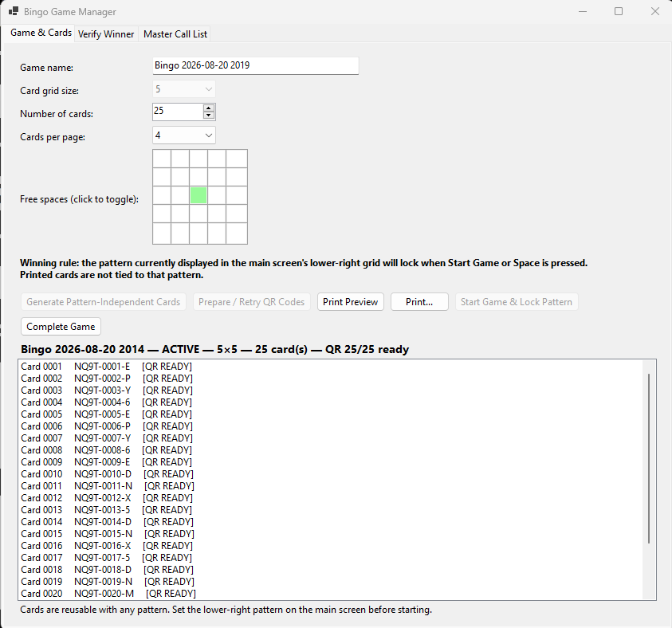Decrease number of cards with down arrow
This screenshot has width=672, height=628.
coord(209,116)
